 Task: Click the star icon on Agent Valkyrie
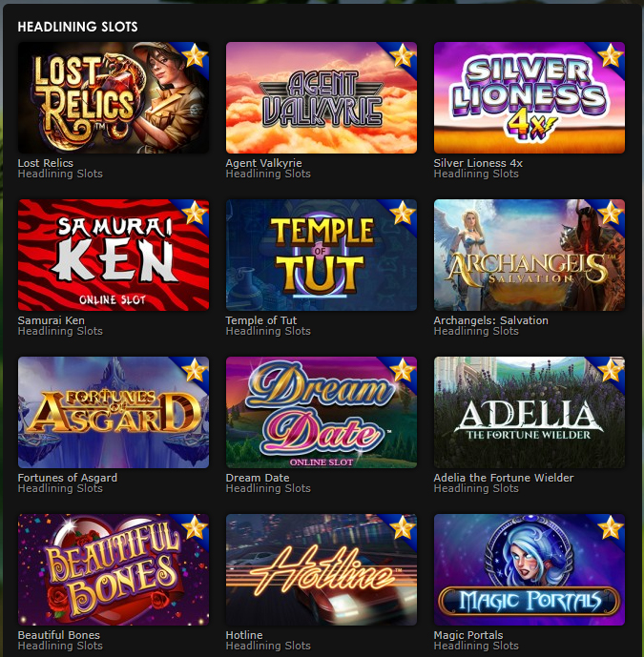(x=403, y=55)
